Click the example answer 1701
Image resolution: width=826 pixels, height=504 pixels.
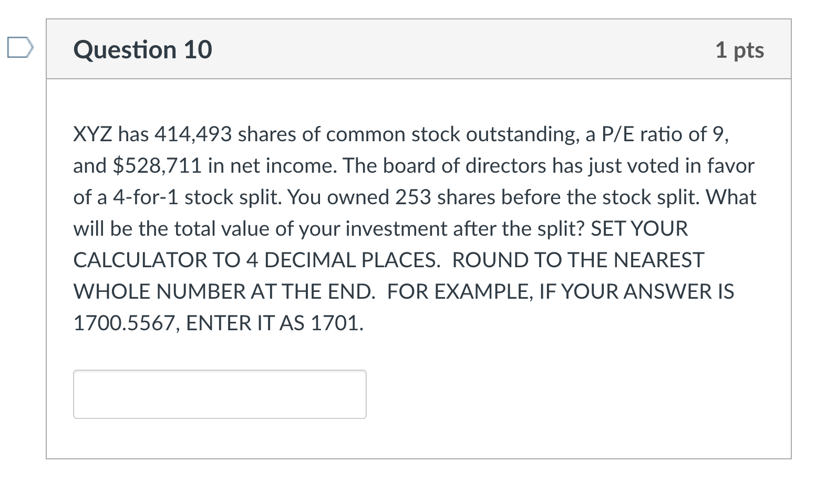click(x=337, y=323)
